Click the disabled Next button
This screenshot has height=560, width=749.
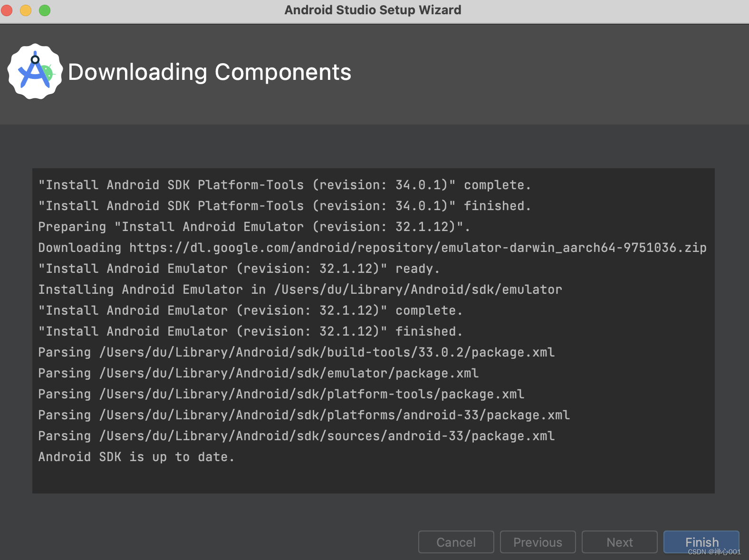tap(620, 542)
